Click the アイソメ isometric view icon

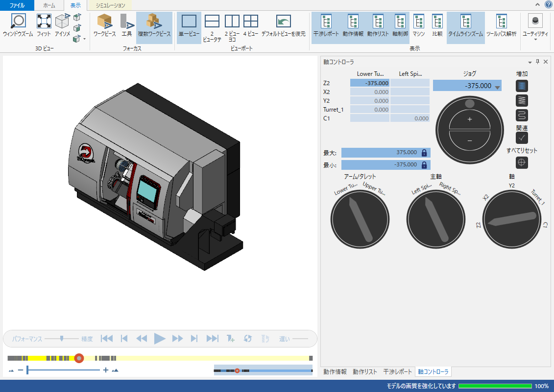click(62, 22)
